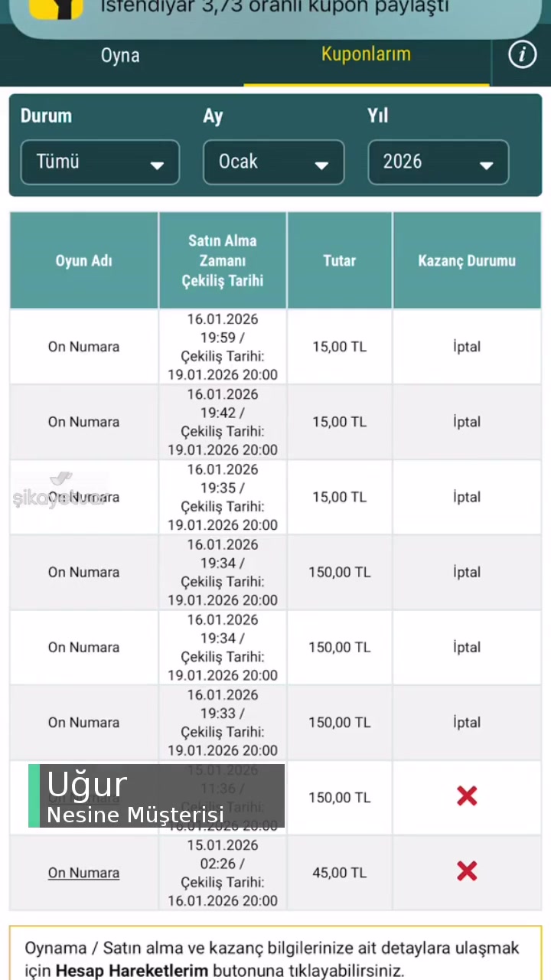The height and width of the screenshot is (980, 551).
Task: Click the İptal status on the 19:42 coupon
Action: click(x=467, y=422)
